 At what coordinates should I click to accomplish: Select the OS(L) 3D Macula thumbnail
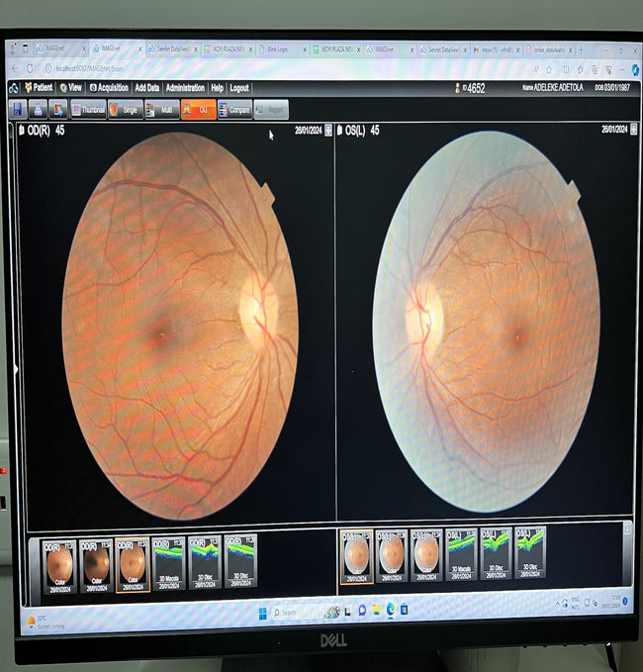pyautogui.click(x=460, y=556)
